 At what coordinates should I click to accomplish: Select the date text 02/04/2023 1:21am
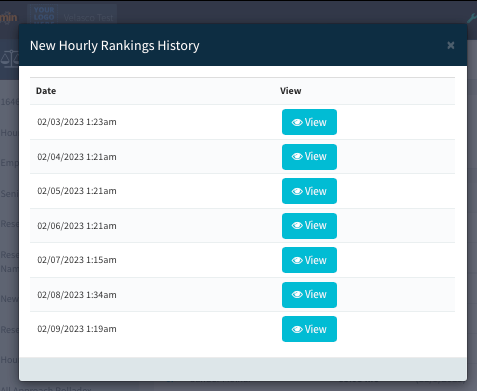pyautogui.click(x=77, y=157)
